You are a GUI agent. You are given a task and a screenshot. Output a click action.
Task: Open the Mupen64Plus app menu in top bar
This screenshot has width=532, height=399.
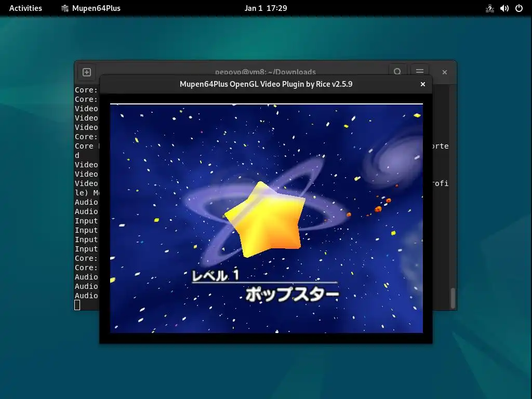[x=91, y=8]
